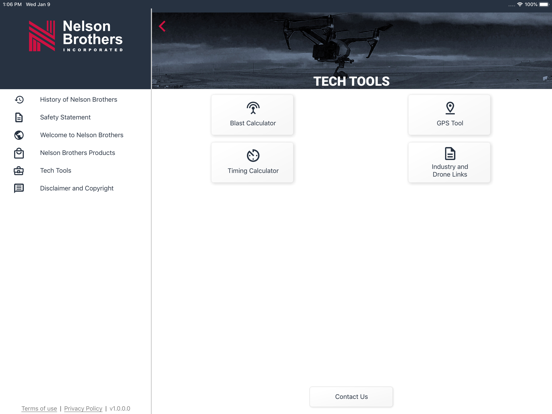Open Industry and Drone Links label
Screen dimensions: 552x414
tap(450, 170)
